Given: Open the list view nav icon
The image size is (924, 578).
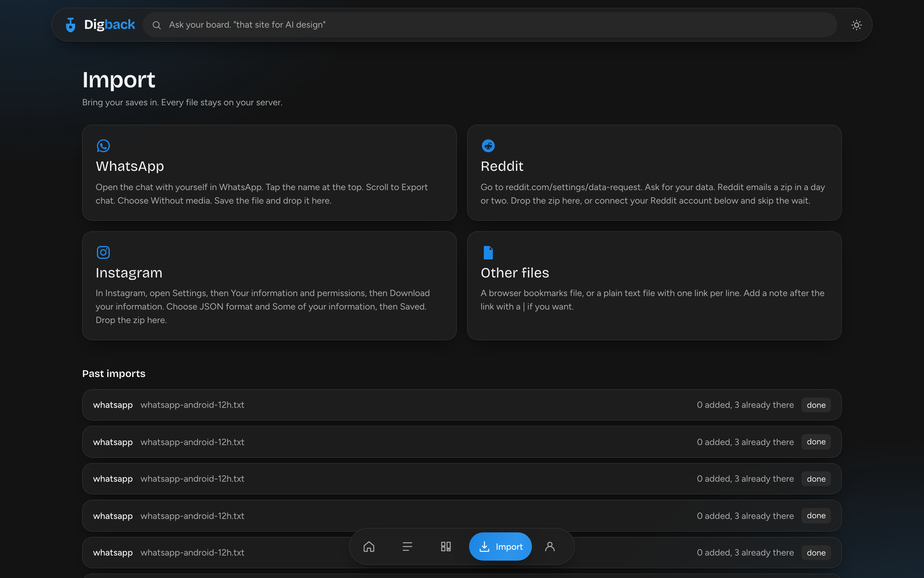Looking at the screenshot, I should (407, 547).
